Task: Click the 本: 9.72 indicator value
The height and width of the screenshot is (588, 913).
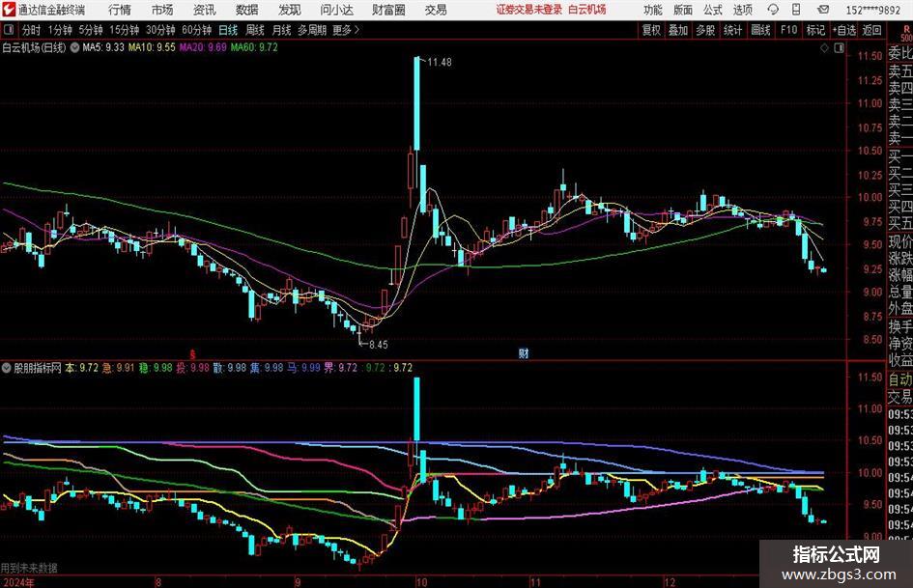Action: click(81, 368)
